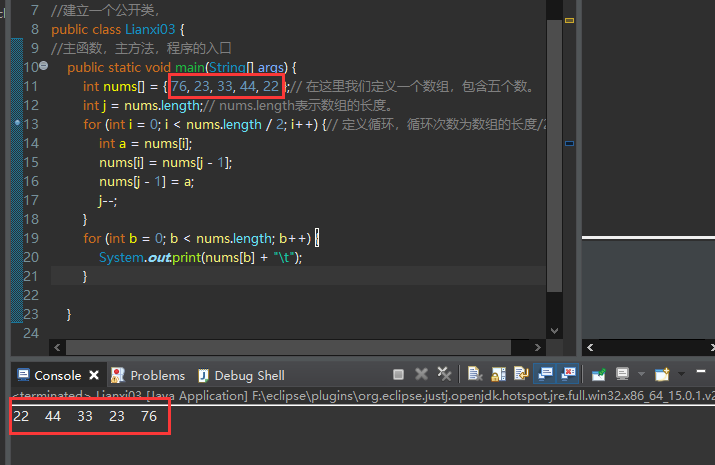Click array value 76 on line 11
Image resolution: width=715 pixels, height=465 pixels.
point(179,86)
